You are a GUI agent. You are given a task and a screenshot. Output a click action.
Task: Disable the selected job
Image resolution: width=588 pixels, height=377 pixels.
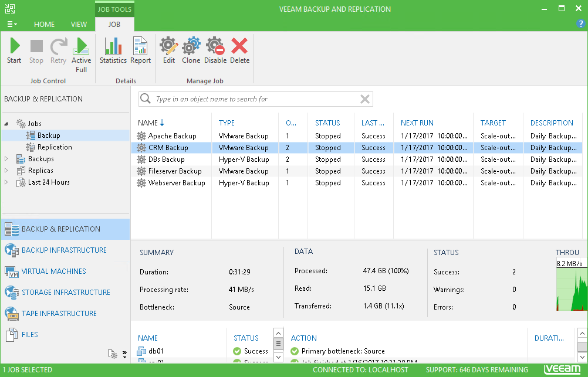[x=215, y=50]
